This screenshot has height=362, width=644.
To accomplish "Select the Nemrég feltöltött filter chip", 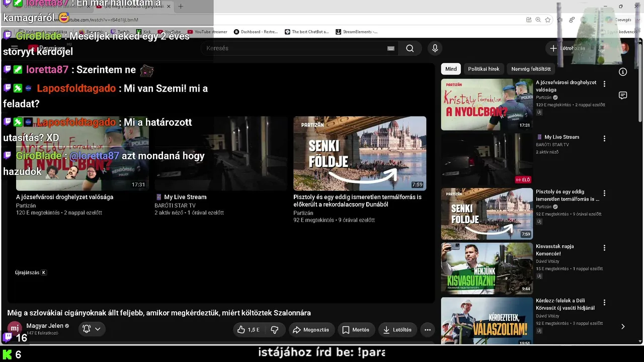I will (x=531, y=69).
